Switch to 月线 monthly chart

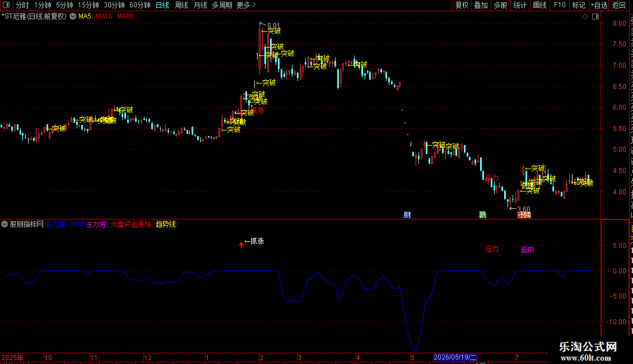[x=200, y=5]
